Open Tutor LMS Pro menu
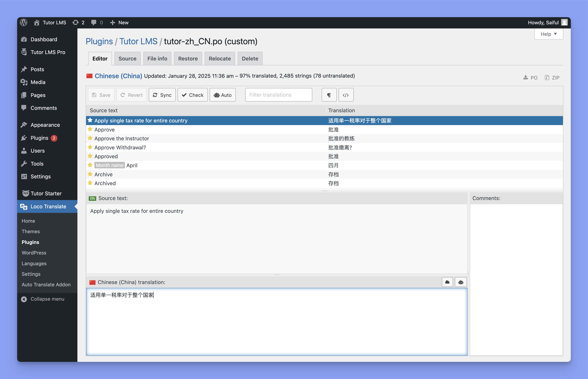The width and height of the screenshot is (588, 379). click(x=47, y=52)
